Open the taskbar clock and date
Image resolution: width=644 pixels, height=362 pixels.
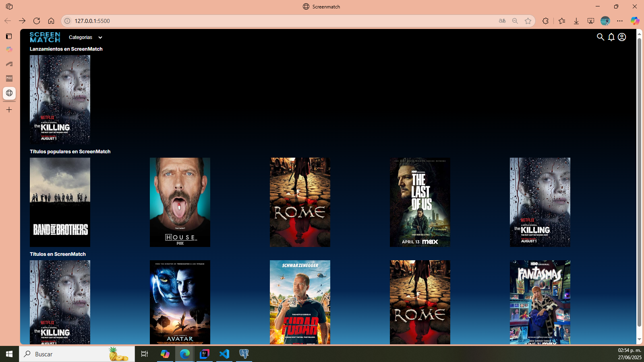pos(630,354)
